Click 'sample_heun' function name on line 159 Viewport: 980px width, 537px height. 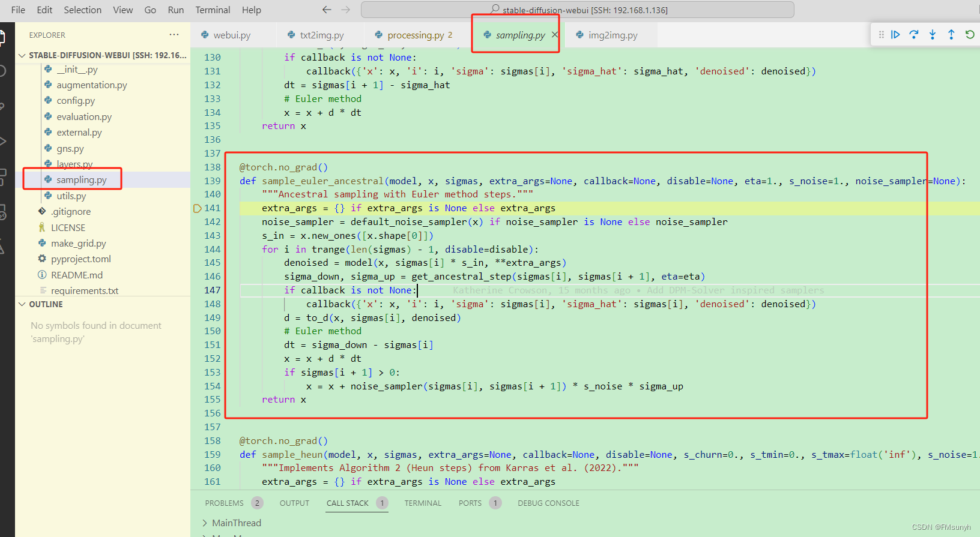[x=292, y=455]
